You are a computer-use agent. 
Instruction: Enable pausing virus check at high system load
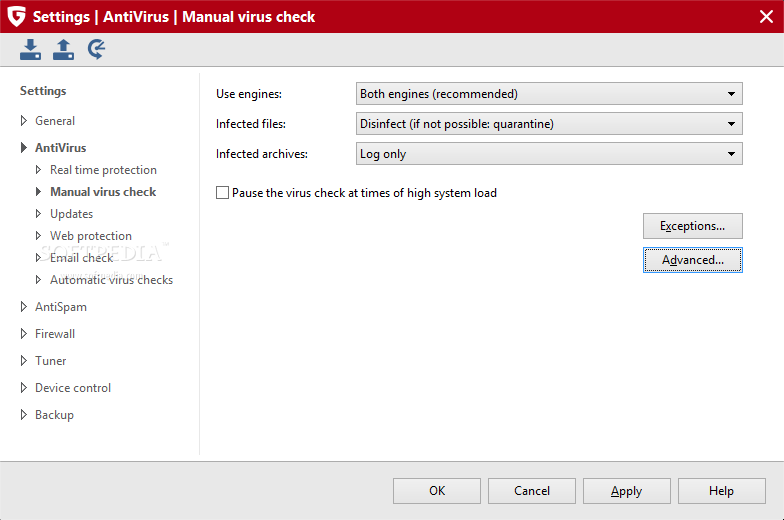(223, 193)
